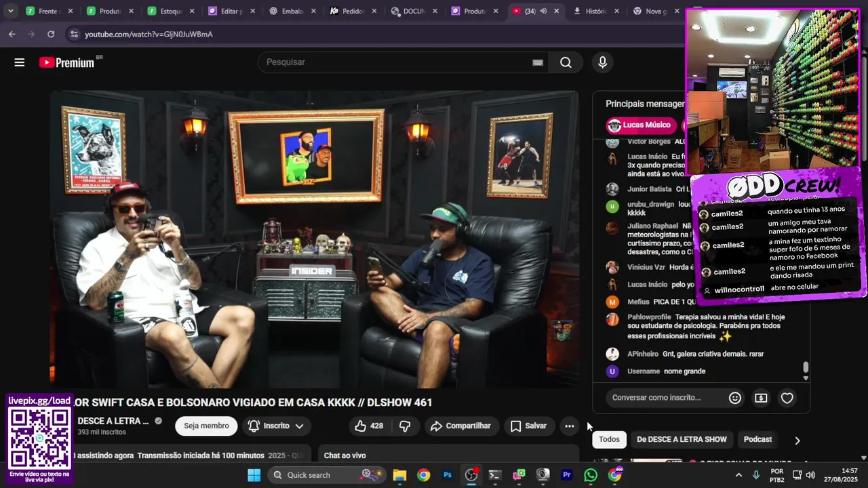Open Photoshop from taskbar

click(447, 475)
